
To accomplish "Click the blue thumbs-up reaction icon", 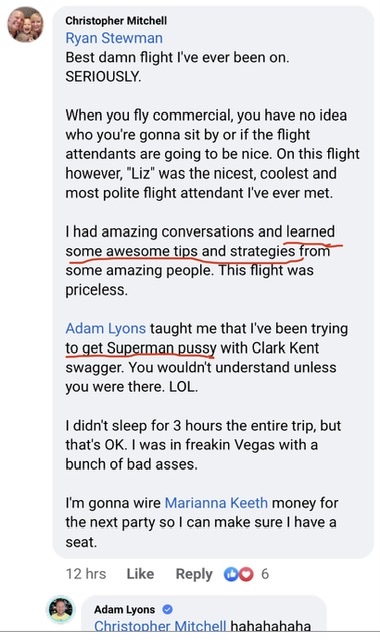I will point(231,574).
